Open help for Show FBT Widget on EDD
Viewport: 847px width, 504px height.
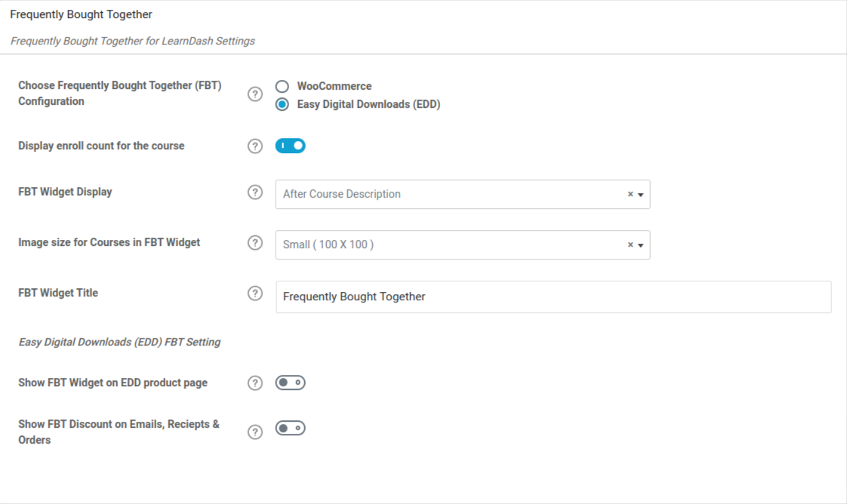click(x=255, y=383)
